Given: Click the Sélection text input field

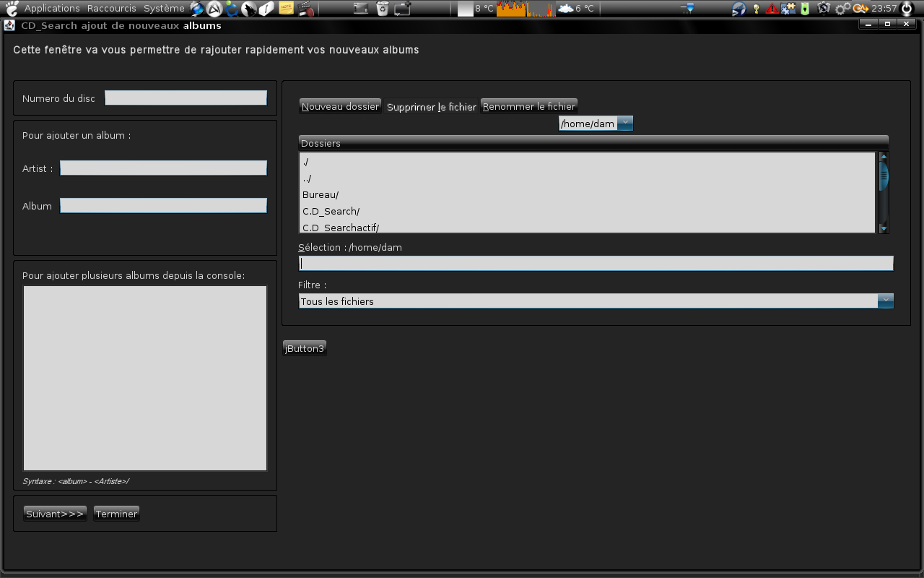Looking at the screenshot, I should pos(596,263).
